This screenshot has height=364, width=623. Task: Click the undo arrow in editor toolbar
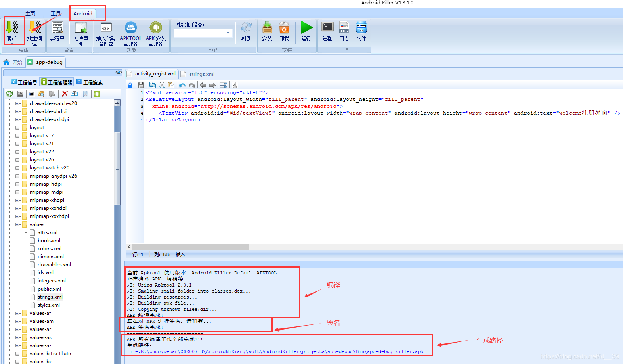pyautogui.click(x=182, y=85)
